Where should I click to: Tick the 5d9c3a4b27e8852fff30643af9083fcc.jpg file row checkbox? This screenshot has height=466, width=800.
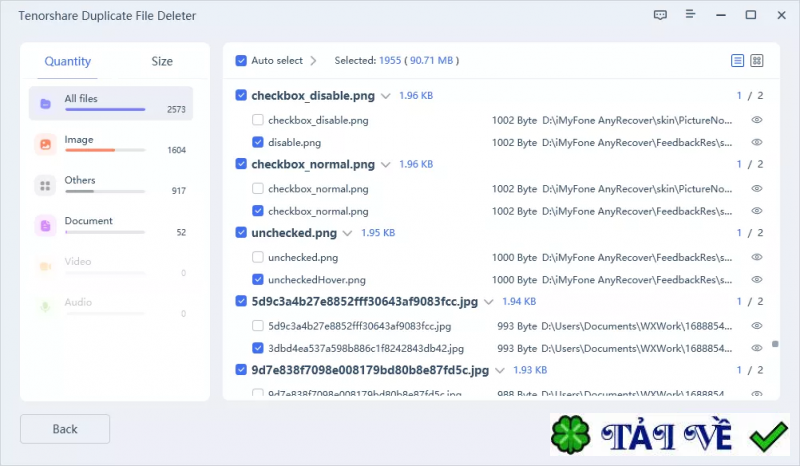point(258,326)
